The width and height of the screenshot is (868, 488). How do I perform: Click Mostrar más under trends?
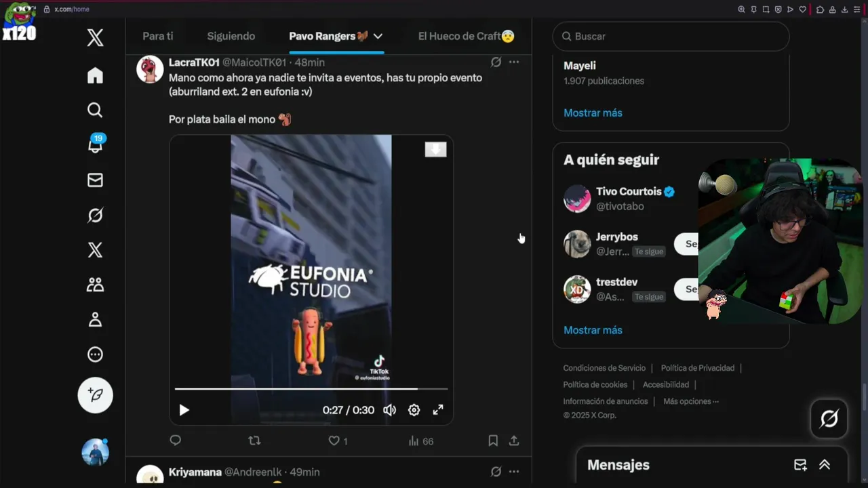coord(593,113)
